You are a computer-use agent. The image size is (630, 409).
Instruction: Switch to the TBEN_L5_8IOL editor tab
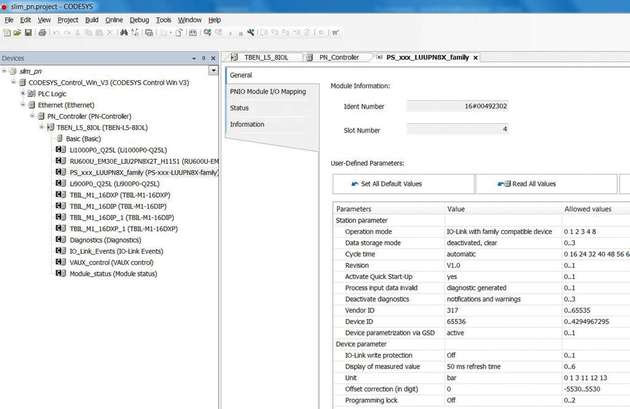pyautogui.click(x=261, y=57)
